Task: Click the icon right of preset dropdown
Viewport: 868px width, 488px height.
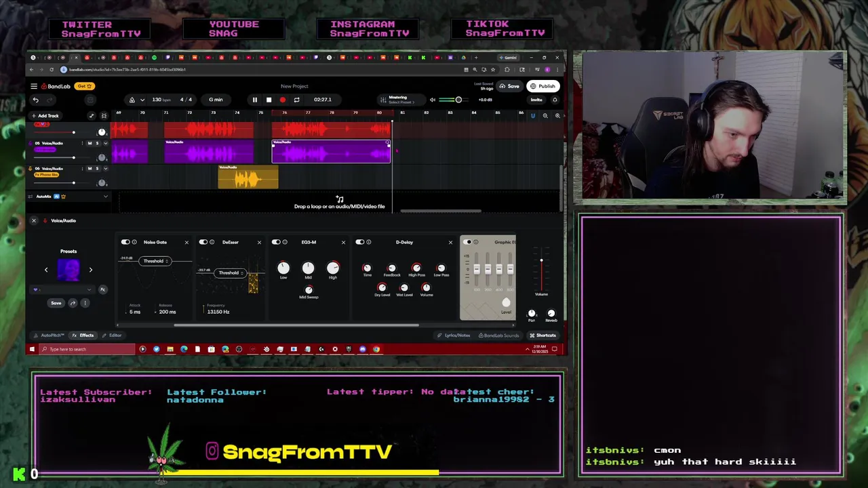Action: click(102, 289)
